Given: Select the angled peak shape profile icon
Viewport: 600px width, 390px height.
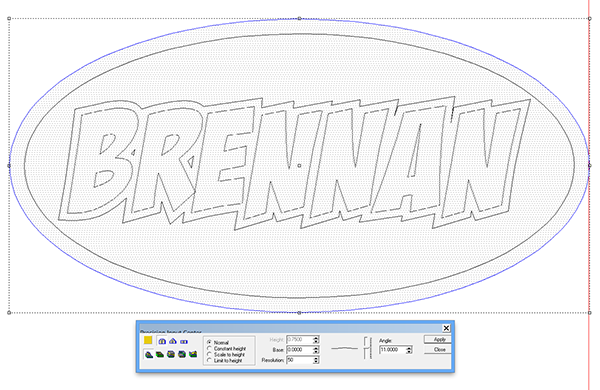Looking at the screenshot, I should coord(173,341).
